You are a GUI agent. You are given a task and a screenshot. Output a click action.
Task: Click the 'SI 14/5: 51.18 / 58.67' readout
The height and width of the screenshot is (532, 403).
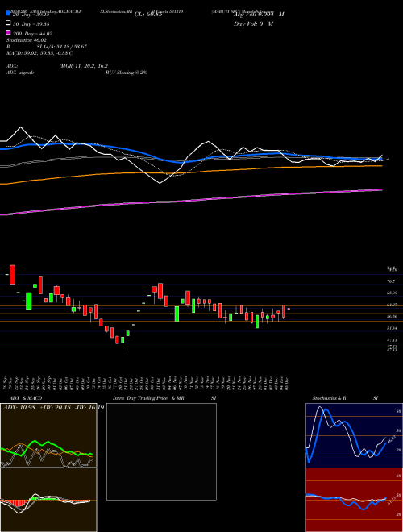tap(62, 47)
